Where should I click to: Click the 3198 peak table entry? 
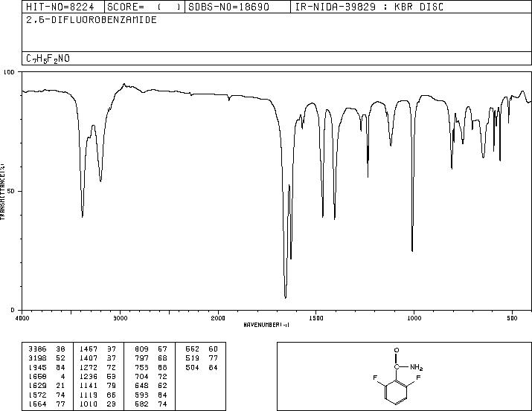[47, 358]
